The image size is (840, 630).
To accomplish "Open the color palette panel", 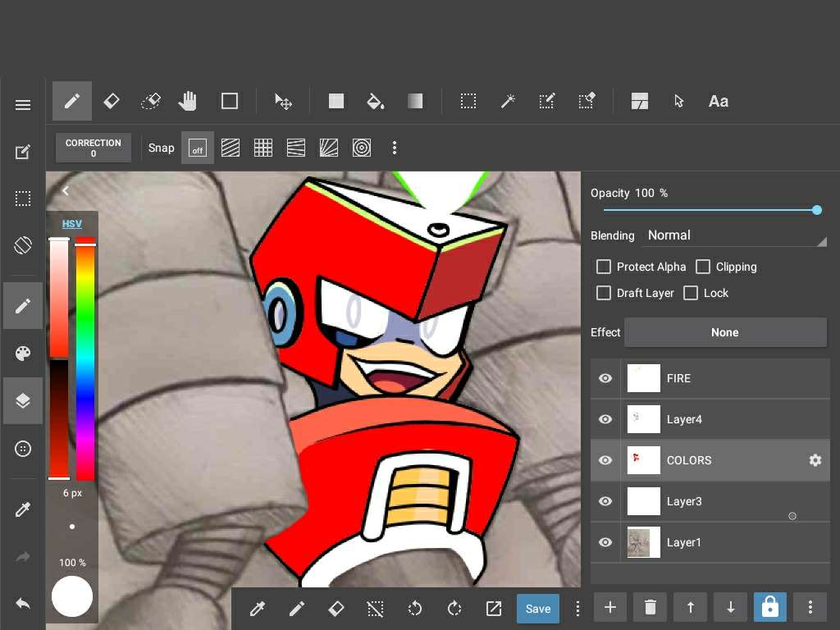I will point(22,353).
